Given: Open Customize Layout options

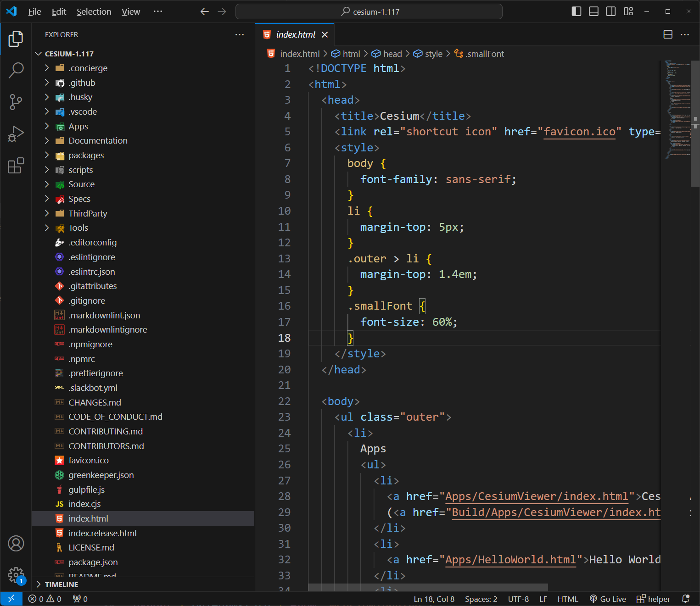Looking at the screenshot, I should coord(628,11).
